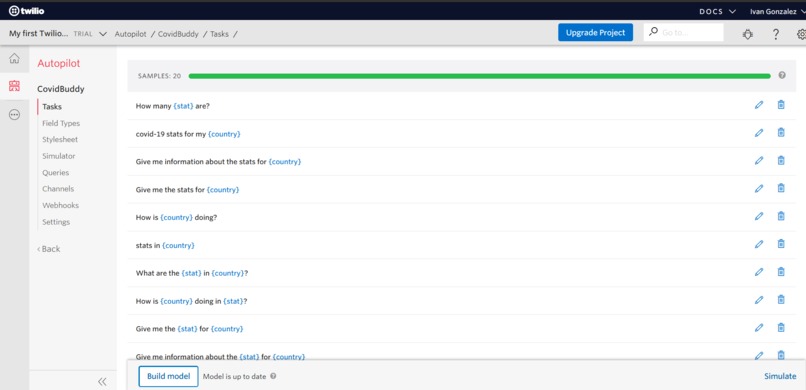Open Settings in the sidebar
The height and width of the screenshot is (390, 806).
56,222
